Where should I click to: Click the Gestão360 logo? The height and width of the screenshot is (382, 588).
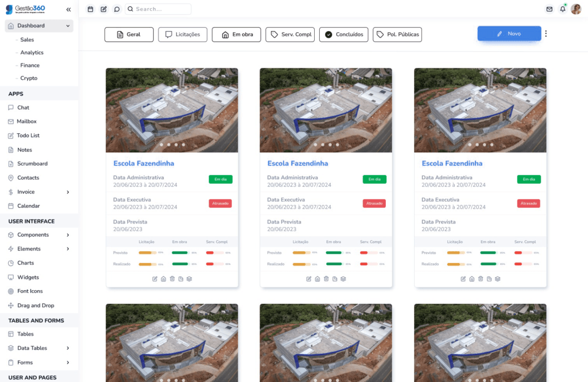(25, 9)
